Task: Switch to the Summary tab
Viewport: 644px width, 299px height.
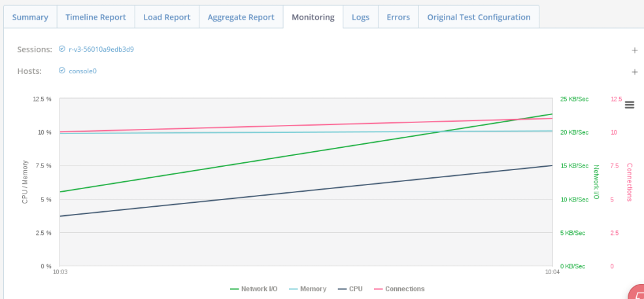Action: 30,17
